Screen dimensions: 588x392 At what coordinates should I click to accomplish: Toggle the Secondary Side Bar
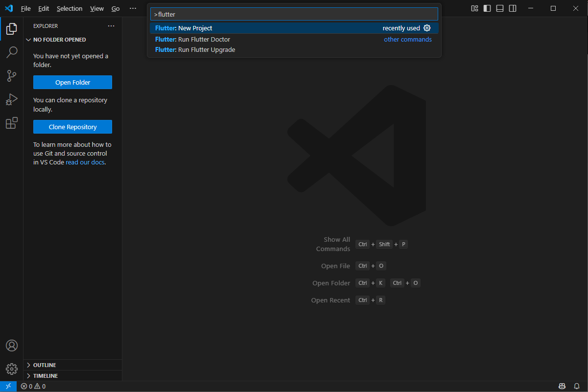click(x=512, y=8)
